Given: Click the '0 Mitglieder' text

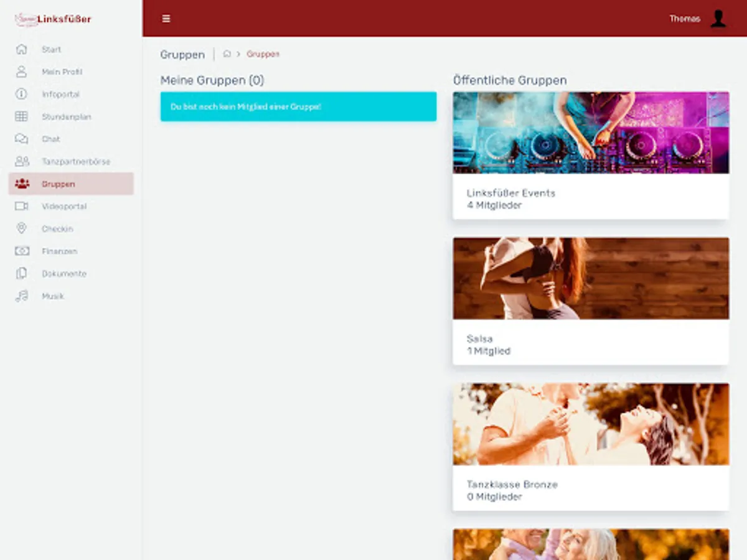Looking at the screenshot, I should coord(494,497).
